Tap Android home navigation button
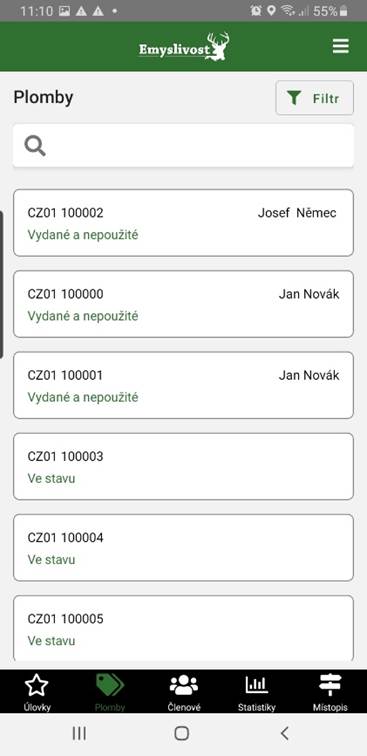 click(181, 733)
